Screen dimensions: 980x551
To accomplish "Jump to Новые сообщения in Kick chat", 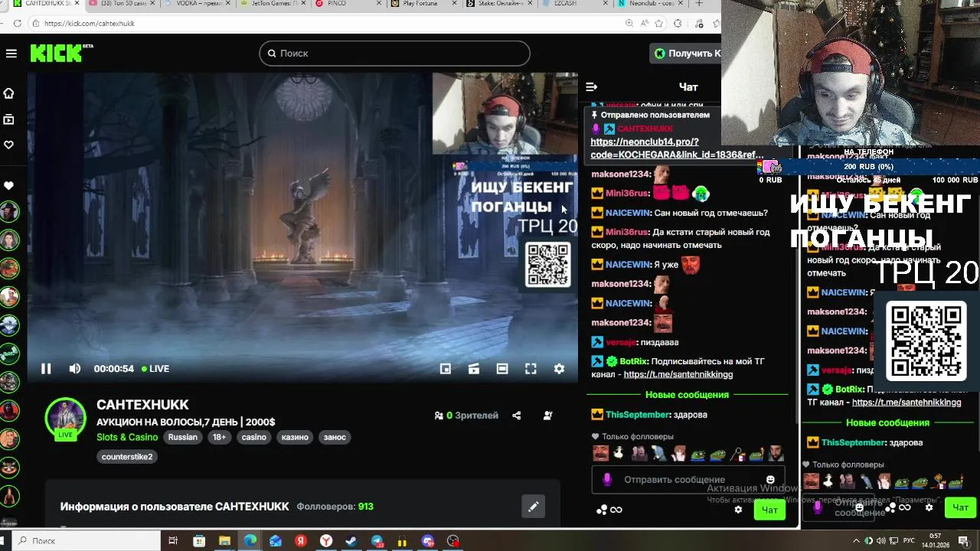I will pyautogui.click(x=687, y=395).
